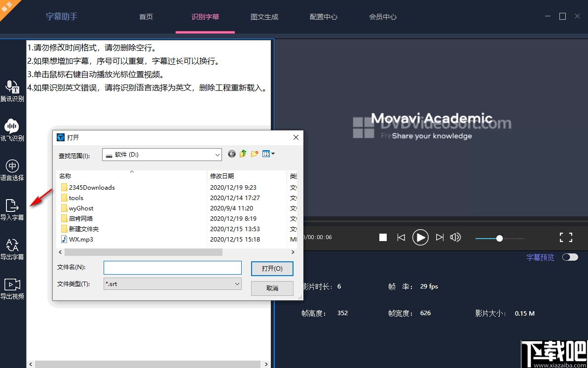Adjust the volume slider handle
The image size is (588, 368).
499,238
